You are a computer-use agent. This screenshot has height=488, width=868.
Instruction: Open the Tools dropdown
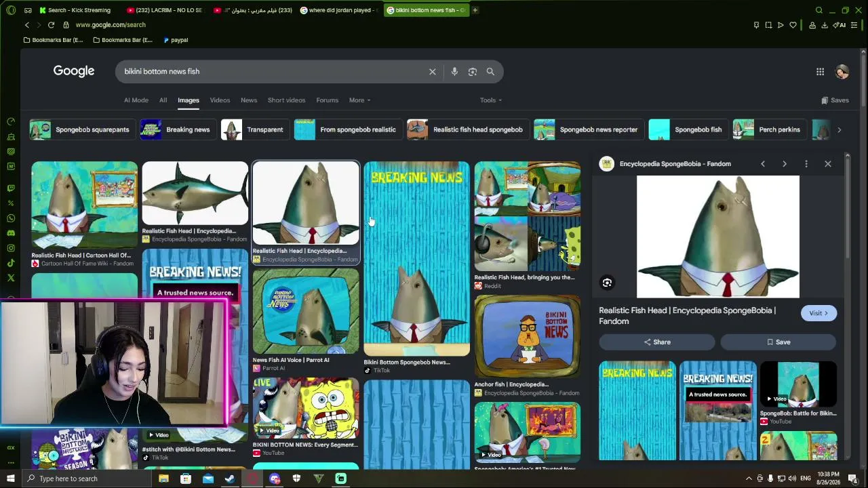pos(491,100)
